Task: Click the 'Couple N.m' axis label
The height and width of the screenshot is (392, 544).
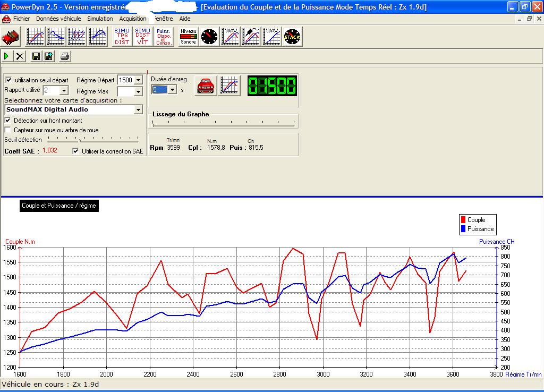Action: click(x=20, y=242)
